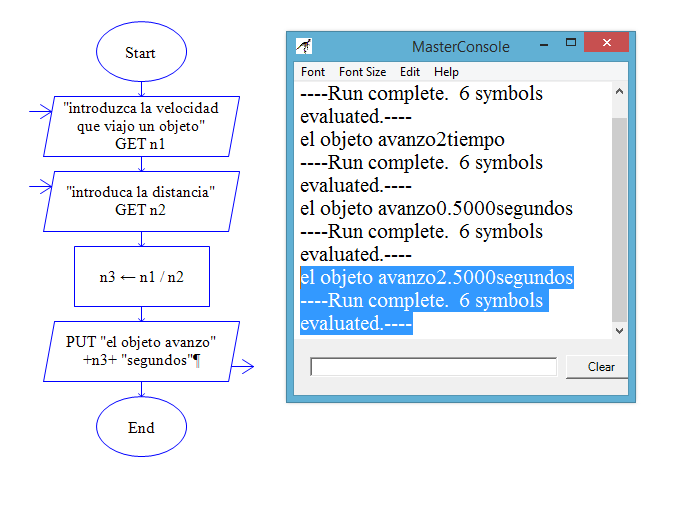The width and height of the screenshot is (688, 505).
Task: Select the GET n2 input symbol
Action: point(141,201)
